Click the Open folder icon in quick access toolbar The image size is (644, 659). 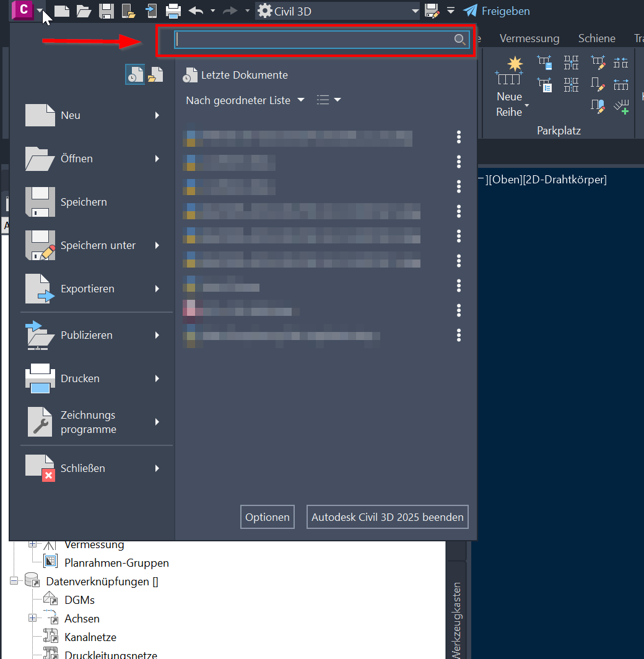pyautogui.click(x=84, y=11)
